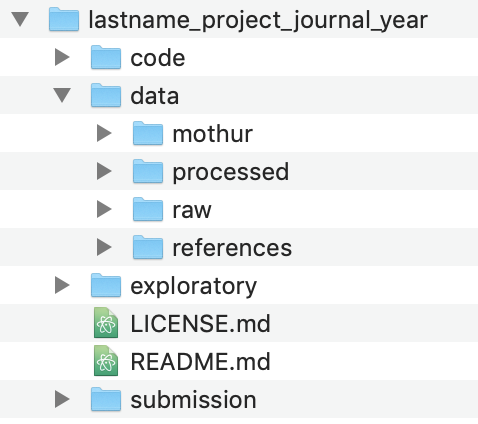
Task: Select the code folder icon
Action: coord(106,57)
